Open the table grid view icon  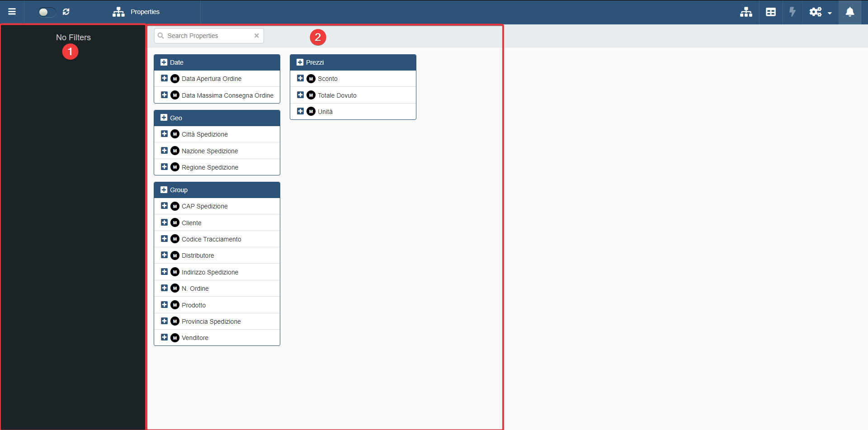point(771,12)
